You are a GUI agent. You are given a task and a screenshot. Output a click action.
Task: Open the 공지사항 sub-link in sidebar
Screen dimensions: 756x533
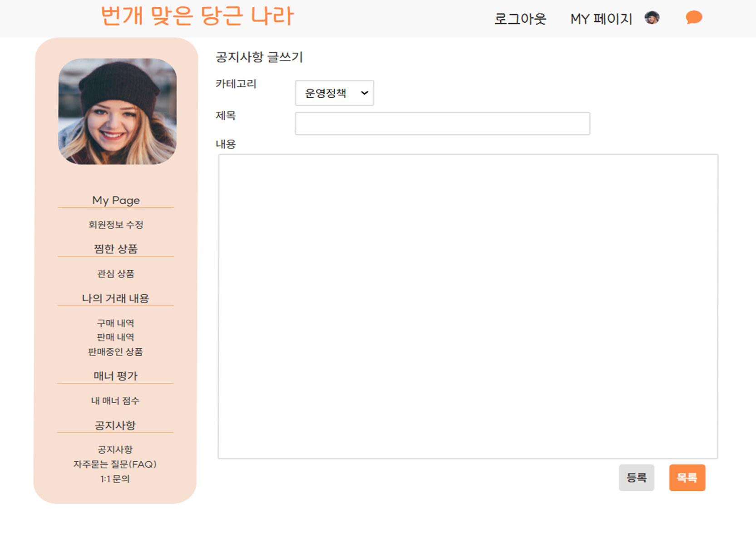point(115,450)
